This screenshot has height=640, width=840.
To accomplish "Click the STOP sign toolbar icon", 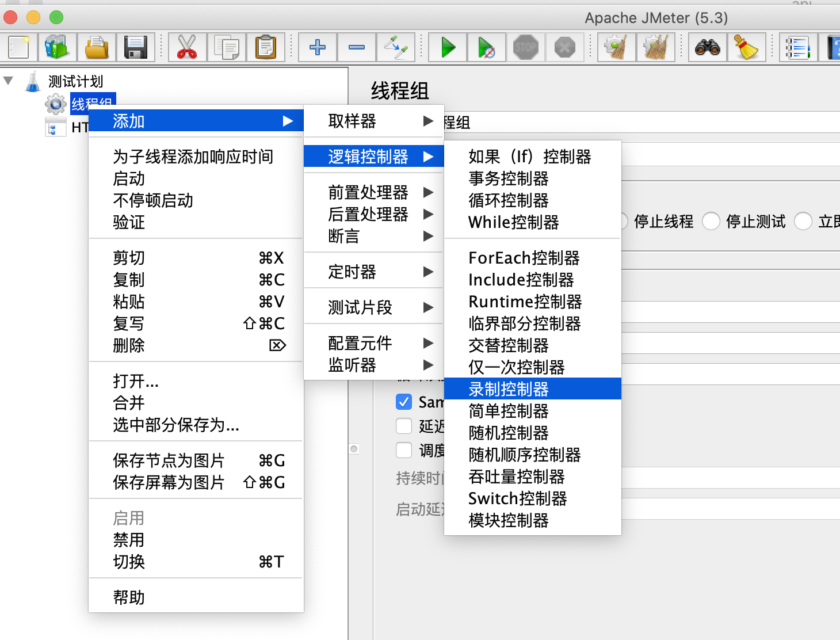I will (x=526, y=47).
